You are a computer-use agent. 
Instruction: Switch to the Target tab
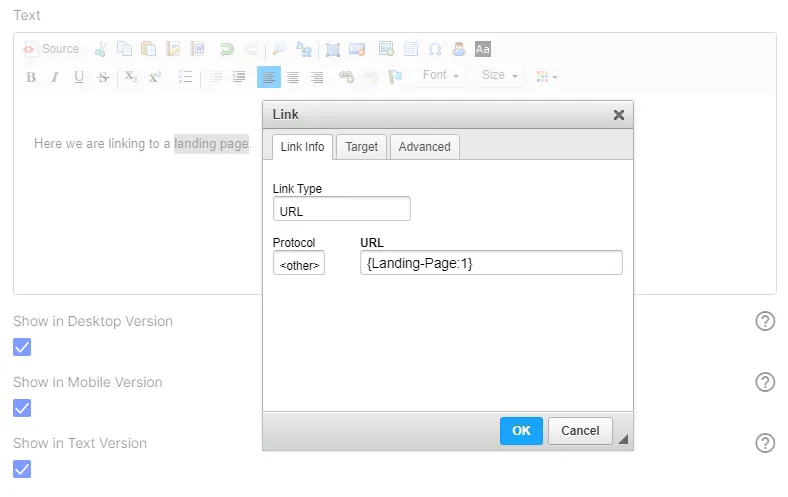coord(361,147)
